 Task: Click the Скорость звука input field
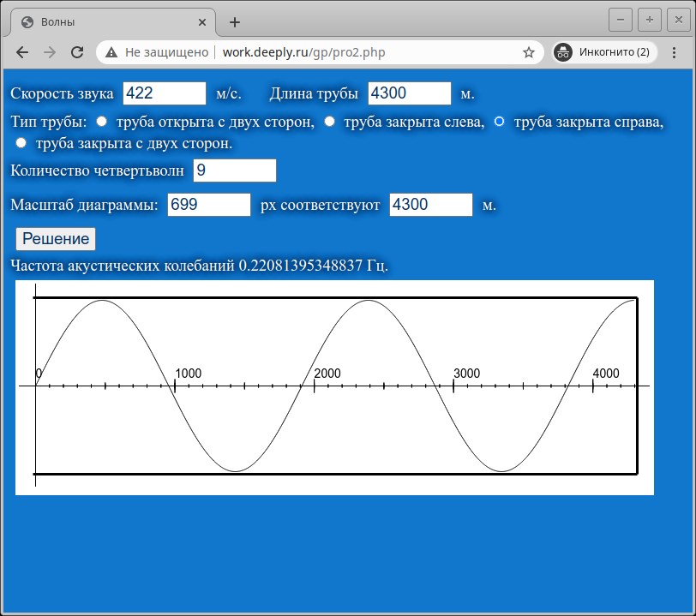pyautogui.click(x=165, y=93)
